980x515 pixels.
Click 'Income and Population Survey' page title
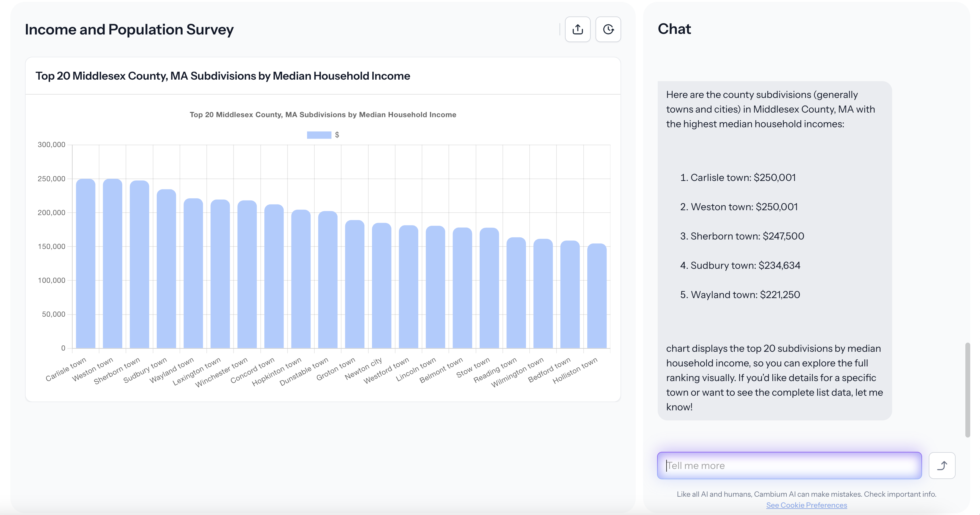(x=129, y=29)
